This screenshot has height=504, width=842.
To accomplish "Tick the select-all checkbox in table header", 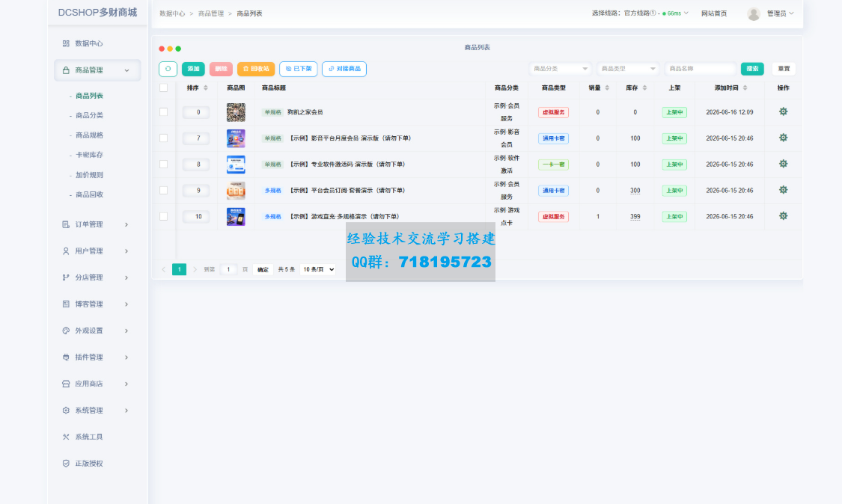I will [164, 88].
